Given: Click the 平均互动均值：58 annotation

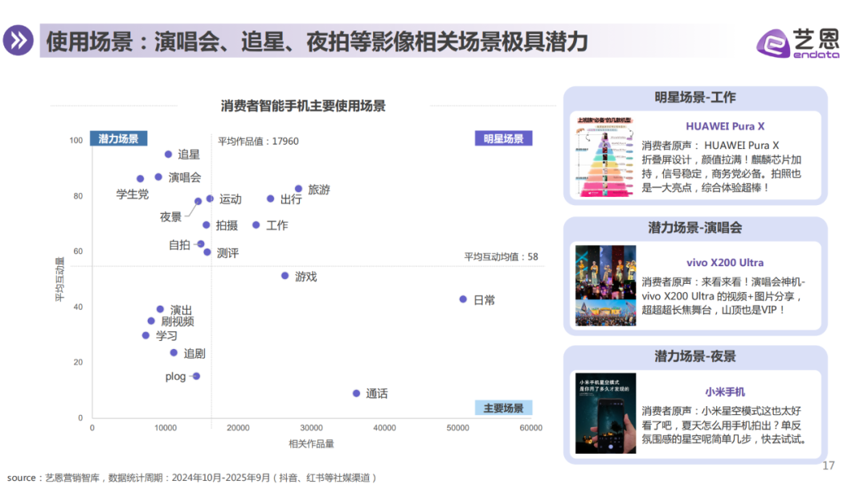Looking at the screenshot, I should click(x=501, y=257).
